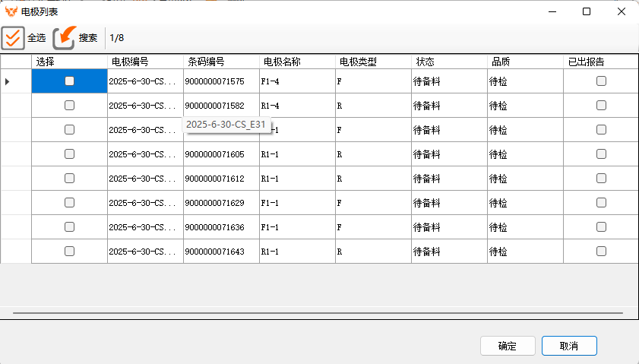The height and width of the screenshot is (364, 639).
Task: Click the Select All checkmark icon
Action: point(13,37)
